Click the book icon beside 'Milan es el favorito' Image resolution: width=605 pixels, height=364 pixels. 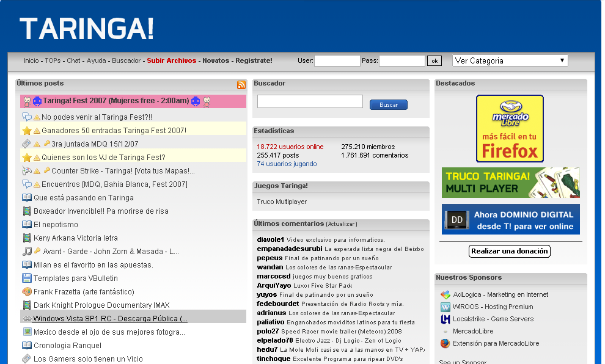(27, 264)
